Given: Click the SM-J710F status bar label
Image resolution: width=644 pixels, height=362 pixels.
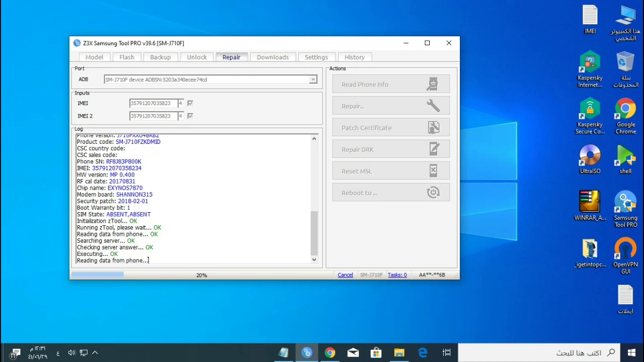Looking at the screenshot, I should pos(371,275).
